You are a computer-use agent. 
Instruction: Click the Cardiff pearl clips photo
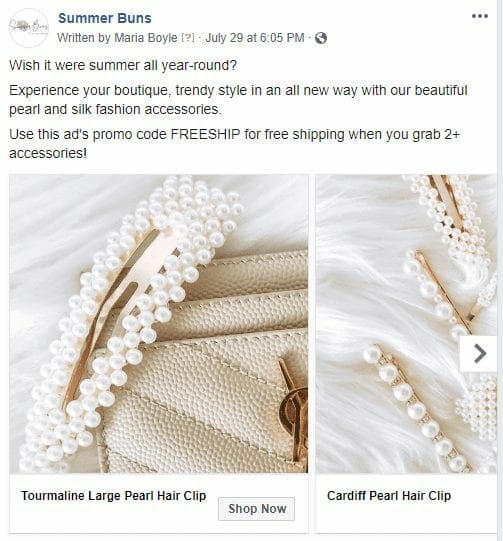point(406,324)
